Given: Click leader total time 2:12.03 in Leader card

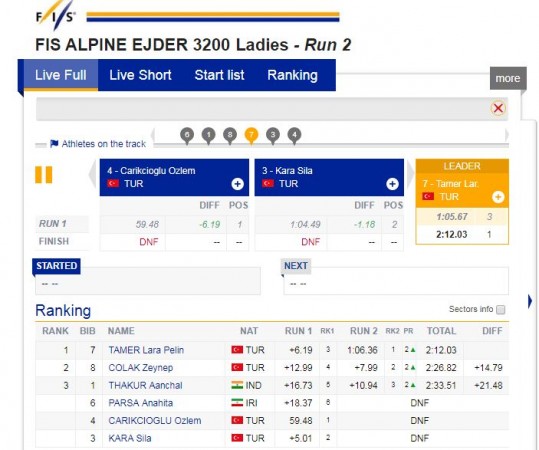Looking at the screenshot, I should (452, 235).
